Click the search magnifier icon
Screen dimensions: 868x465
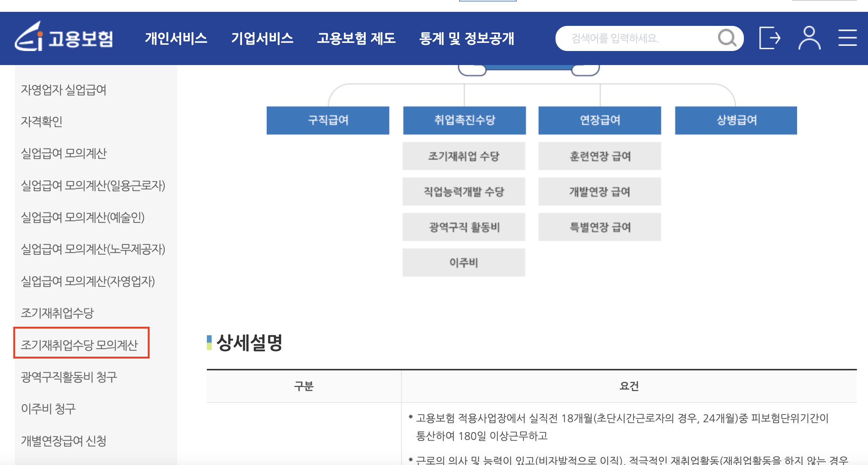click(727, 38)
